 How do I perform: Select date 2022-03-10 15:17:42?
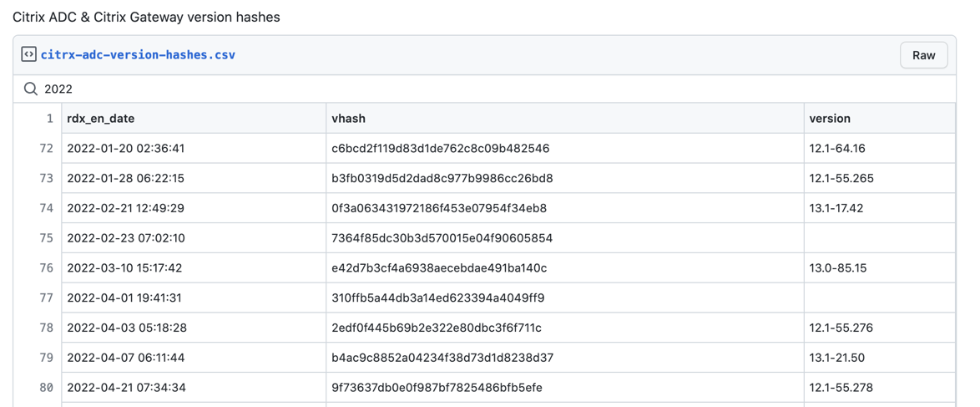(x=125, y=268)
